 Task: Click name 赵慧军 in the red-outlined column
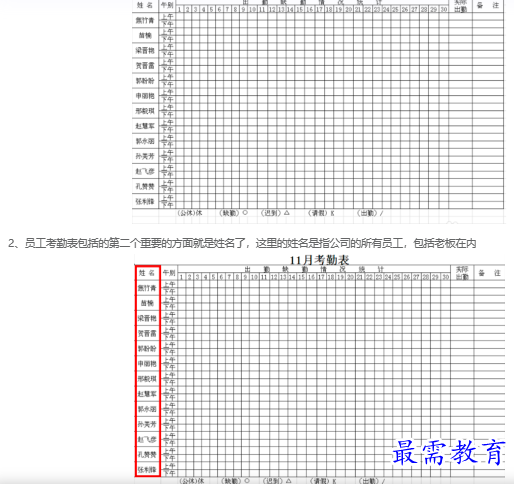click(147, 394)
